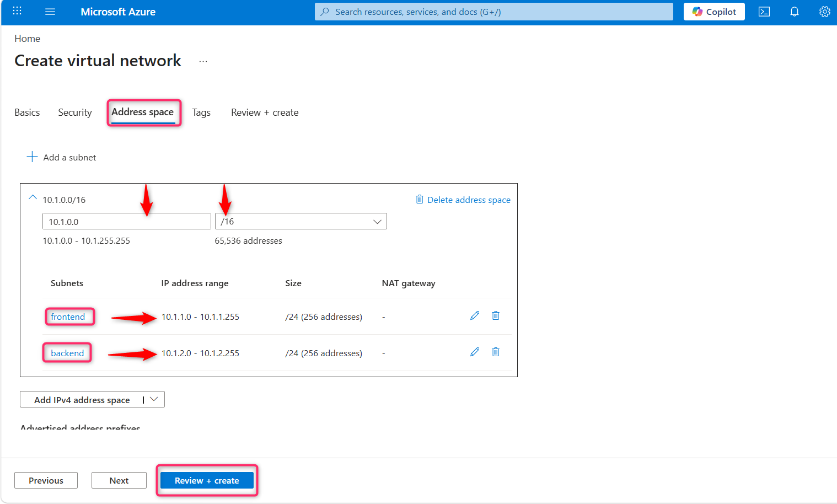Click the NAT gateway column header
The width and height of the screenshot is (837, 504).
click(409, 283)
